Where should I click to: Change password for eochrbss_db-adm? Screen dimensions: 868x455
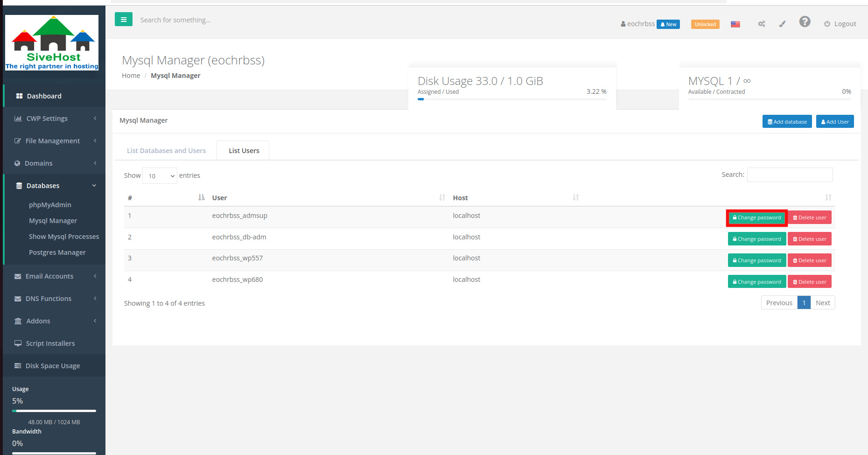point(757,239)
